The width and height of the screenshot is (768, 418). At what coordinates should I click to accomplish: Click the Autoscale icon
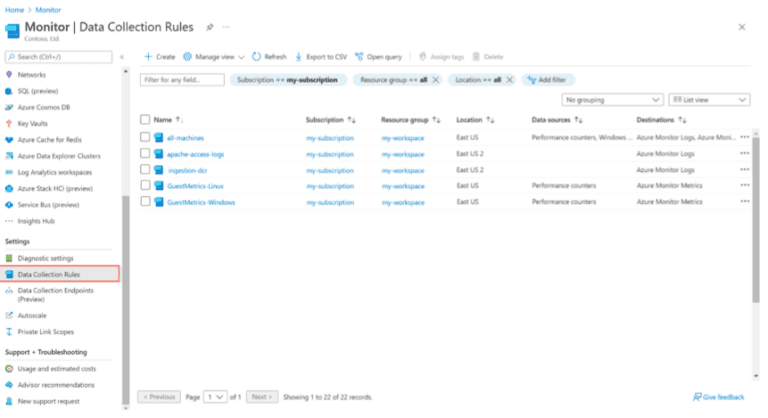click(9, 315)
